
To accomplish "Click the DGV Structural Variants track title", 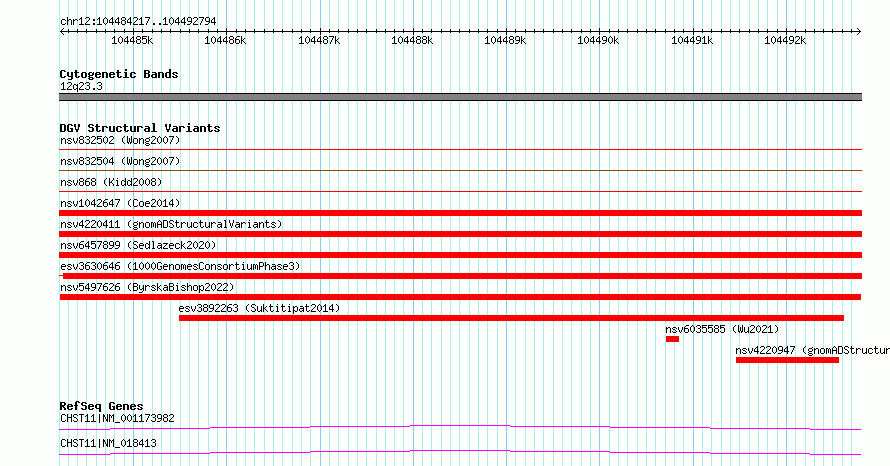I will (140, 128).
